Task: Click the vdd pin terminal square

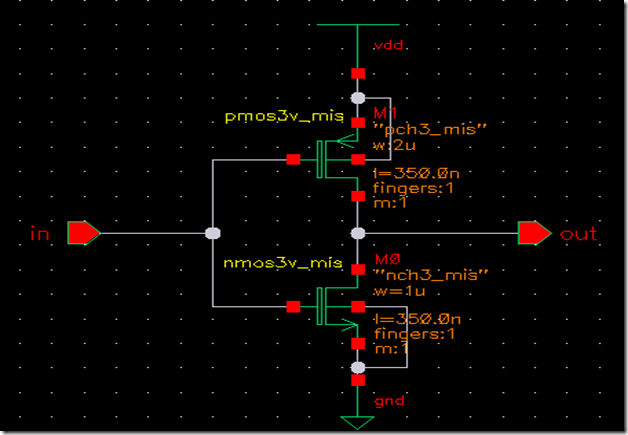Action: tap(358, 73)
